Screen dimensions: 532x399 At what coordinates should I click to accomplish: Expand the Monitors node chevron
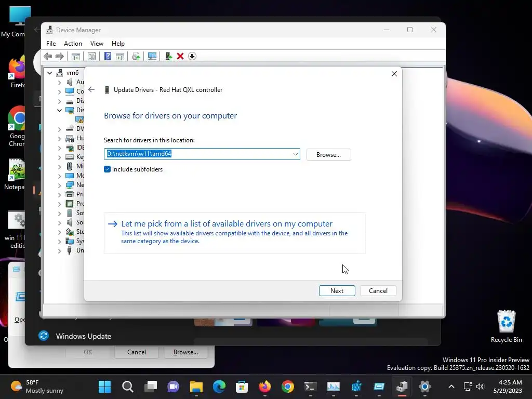59,176
